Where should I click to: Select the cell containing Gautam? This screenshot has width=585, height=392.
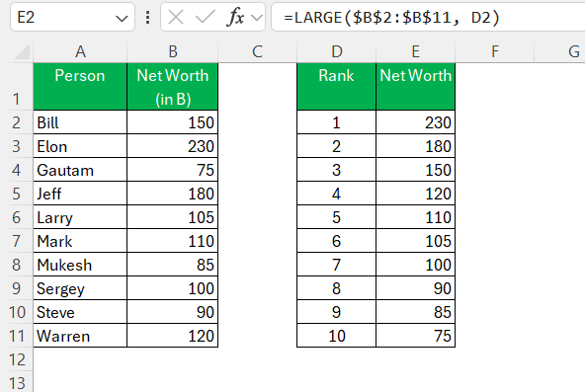pos(80,170)
